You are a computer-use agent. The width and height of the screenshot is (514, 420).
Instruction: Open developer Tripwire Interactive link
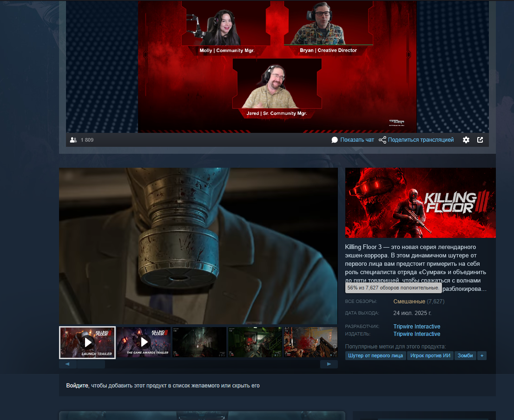(x=417, y=327)
